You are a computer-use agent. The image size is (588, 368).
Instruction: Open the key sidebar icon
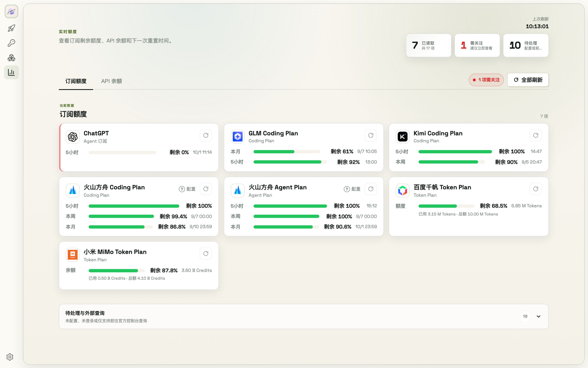click(11, 43)
